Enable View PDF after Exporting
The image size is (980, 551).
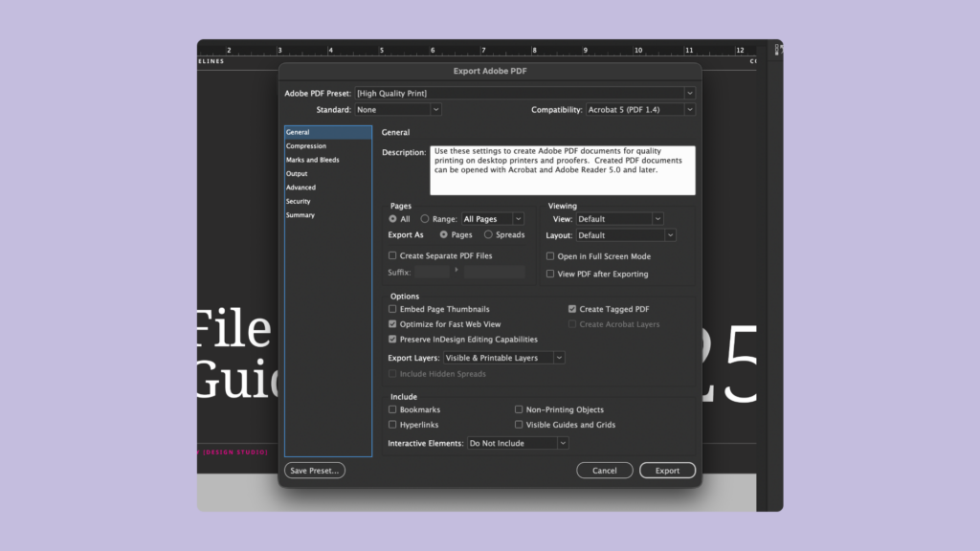click(550, 274)
